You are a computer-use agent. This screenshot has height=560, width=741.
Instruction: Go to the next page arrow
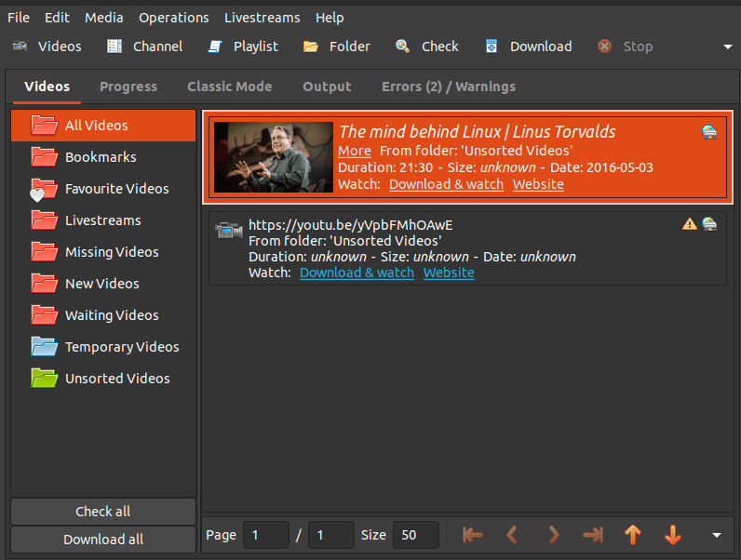[x=553, y=535]
